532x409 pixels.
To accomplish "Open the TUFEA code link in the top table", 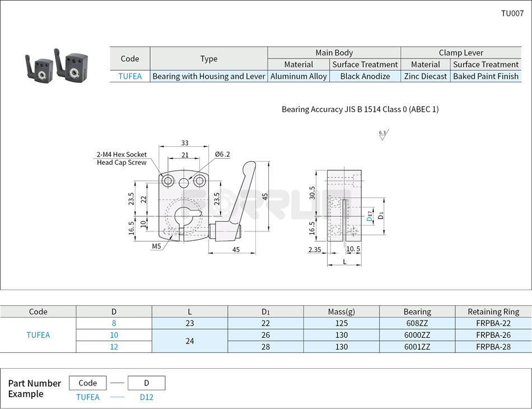I will [130, 76].
